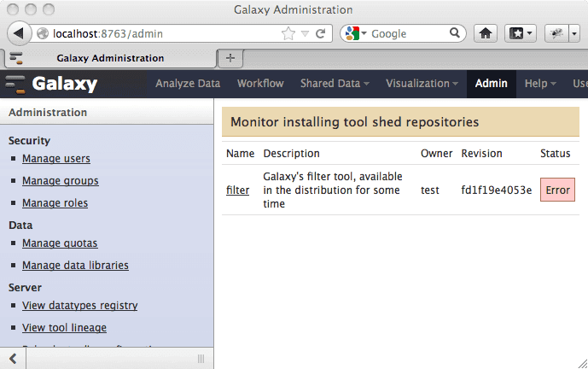Click the browser back arrow button

tap(18, 34)
